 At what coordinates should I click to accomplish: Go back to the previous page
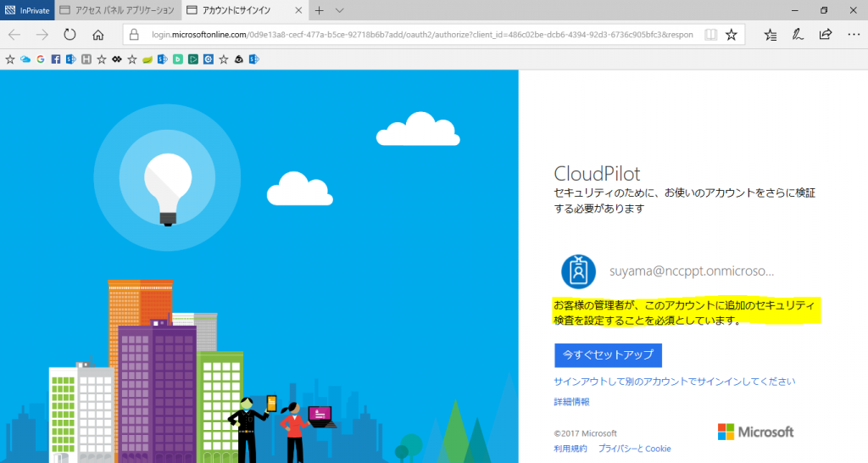14,35
